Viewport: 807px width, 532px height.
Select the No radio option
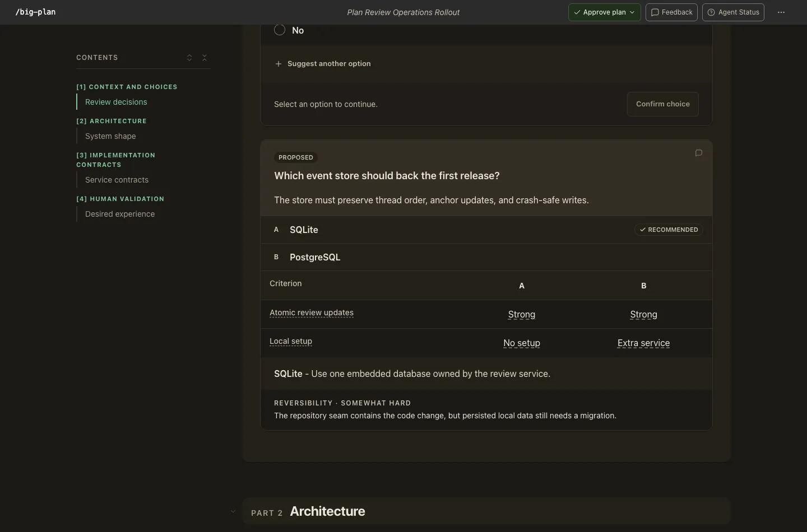click(x=280, y=30)
